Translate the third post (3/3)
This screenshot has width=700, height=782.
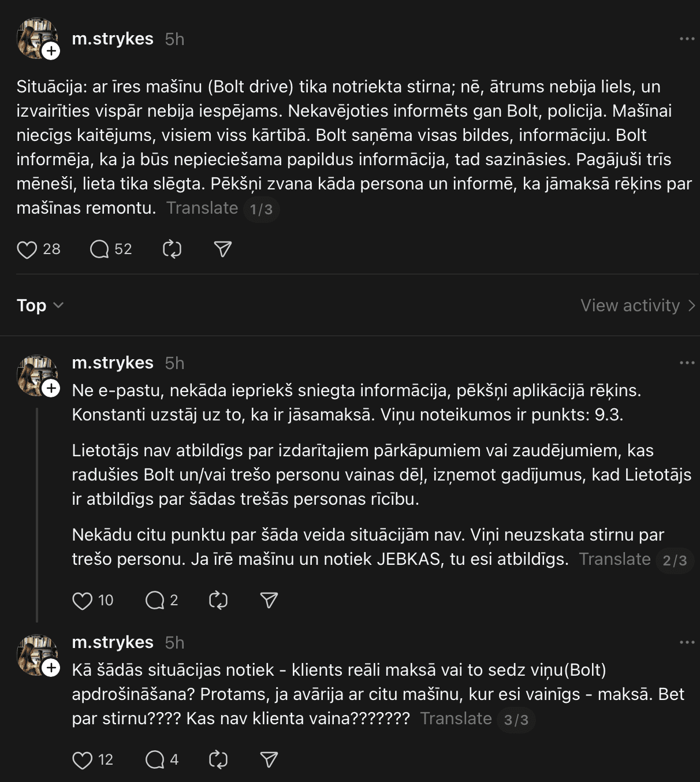pyautogui.click(x=456, y=718)
